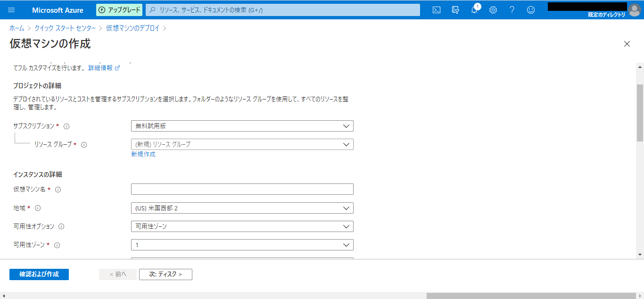Viewport: 644px width, 299px height.
Task: Open the 詳細情報 link
Action: [x=104, y=68]
